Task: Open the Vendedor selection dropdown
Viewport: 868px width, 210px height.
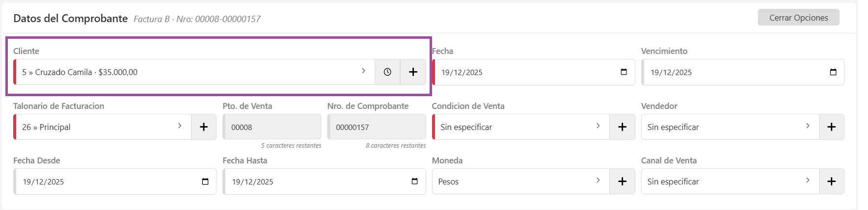Action: point(730,127)
